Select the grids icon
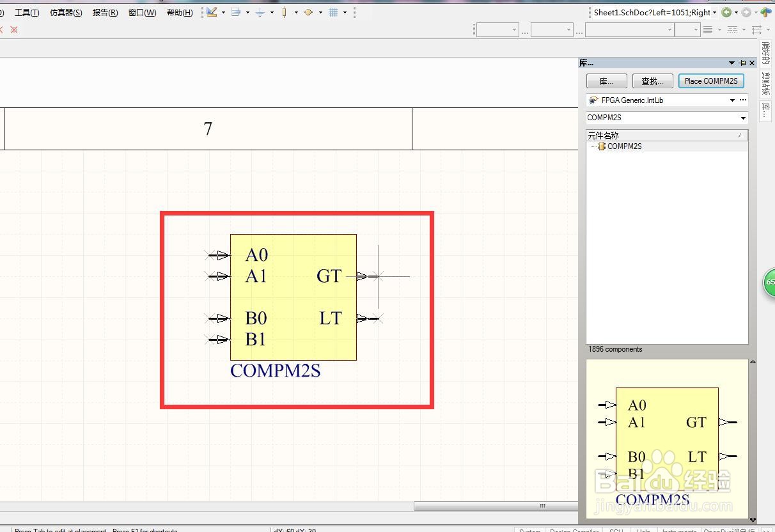775x532 pixels. tap(333, 12)
